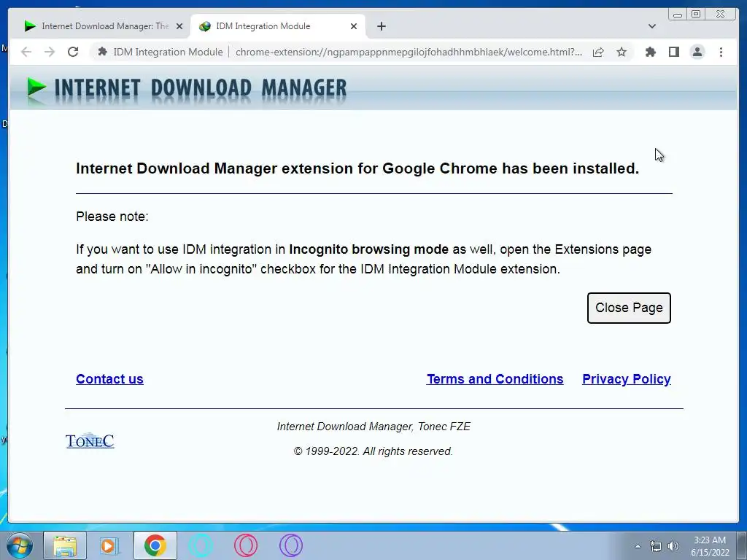Viewport: 747px width, 560px height.
Task: Click the volume speaker tray icon
Action: pyautogui.click(x=673, y=546)
